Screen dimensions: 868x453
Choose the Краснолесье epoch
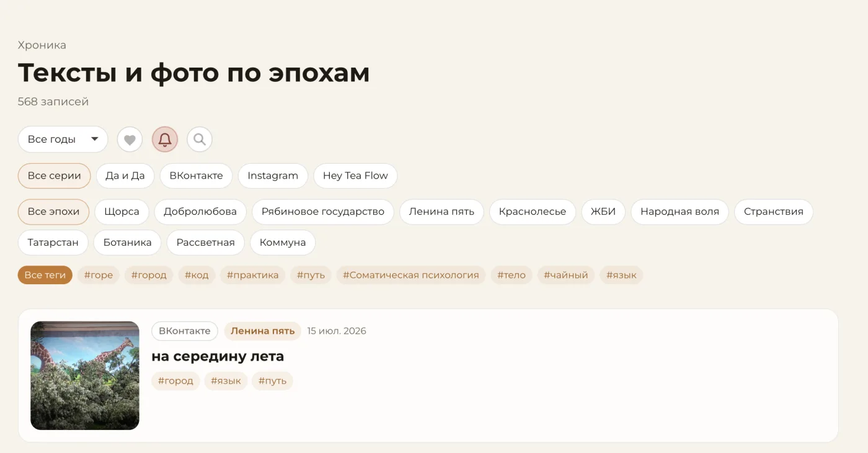[533, 212]
